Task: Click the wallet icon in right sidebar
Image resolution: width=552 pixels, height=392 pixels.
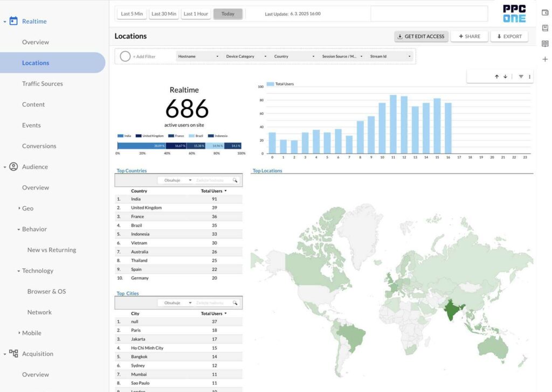Action: (545, 12)
